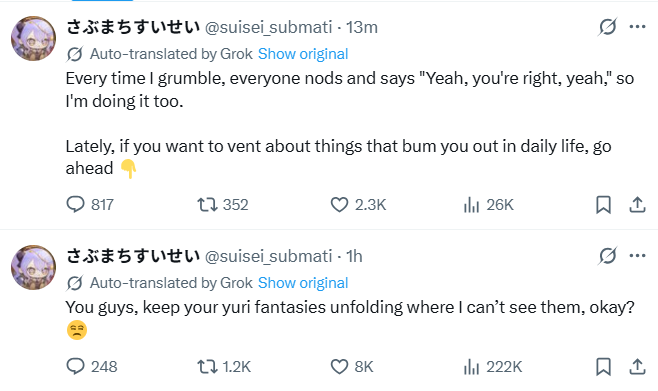Repost the tweet with 1.2K reposts
The height and width of the screenshot is (391, 658).
tap(224, 367)
